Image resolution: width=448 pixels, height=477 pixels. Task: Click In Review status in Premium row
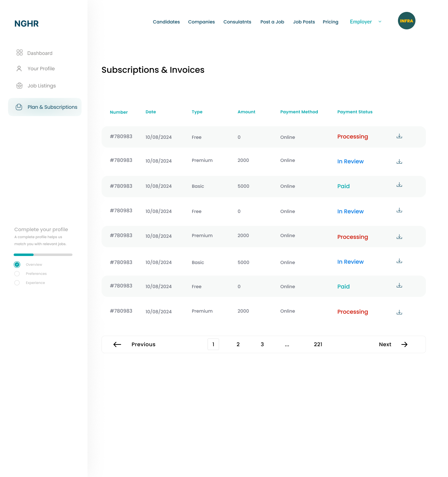[350, 161]
